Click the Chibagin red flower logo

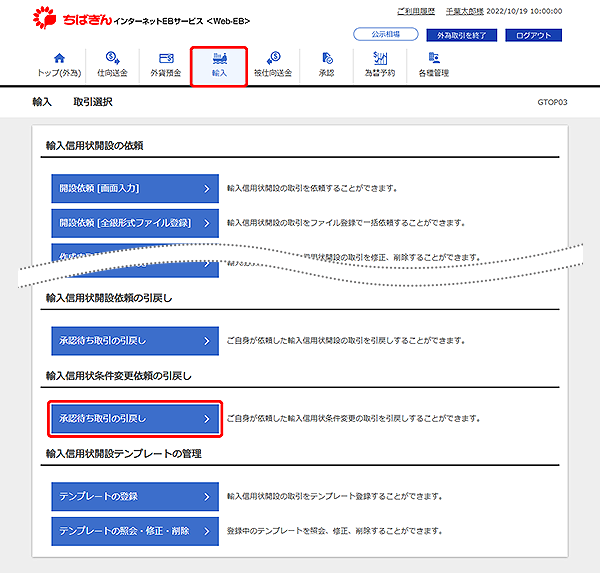coord(44,18)
